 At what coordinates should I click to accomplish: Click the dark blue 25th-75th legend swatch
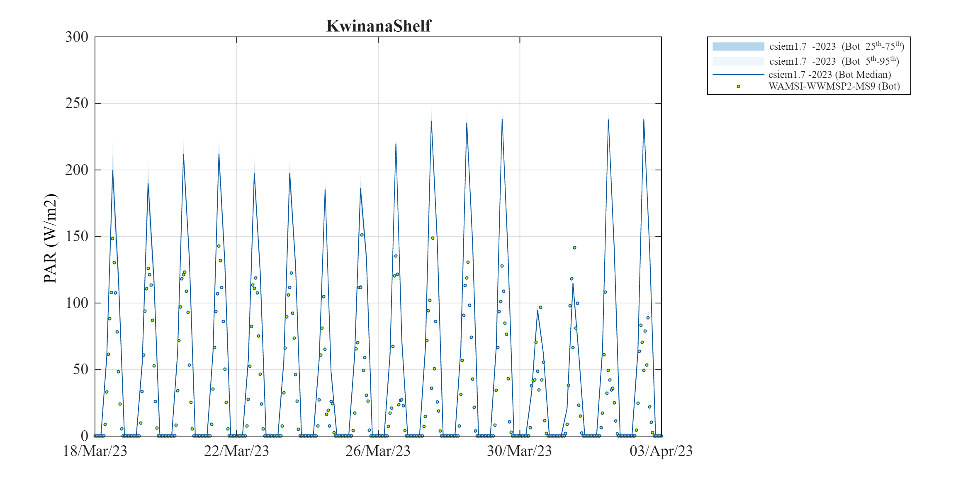click(x=738, y=46)
